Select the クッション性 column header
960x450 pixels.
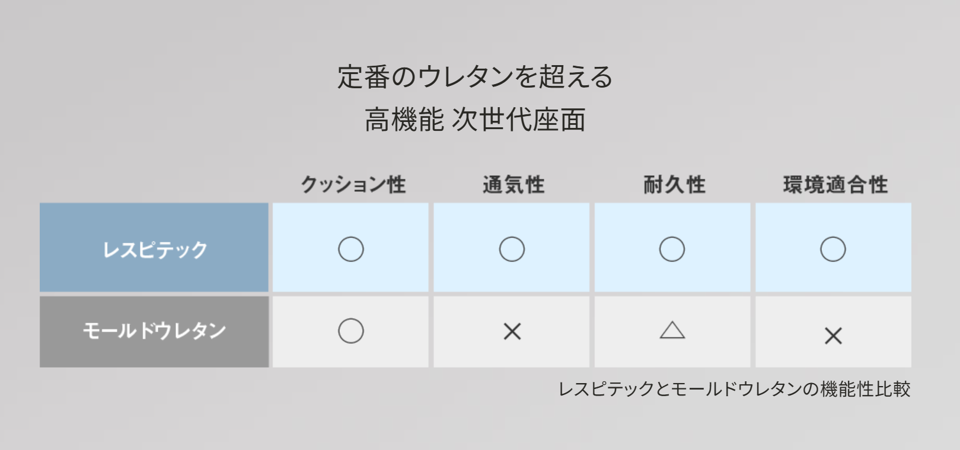(x=353, y=185)
